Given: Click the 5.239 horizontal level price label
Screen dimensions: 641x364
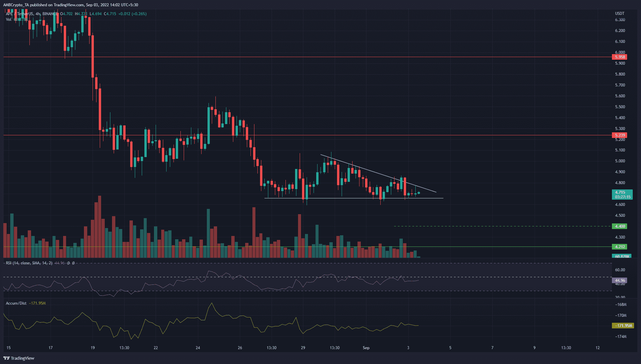Looking at the screenshot, I should (620, 135).
